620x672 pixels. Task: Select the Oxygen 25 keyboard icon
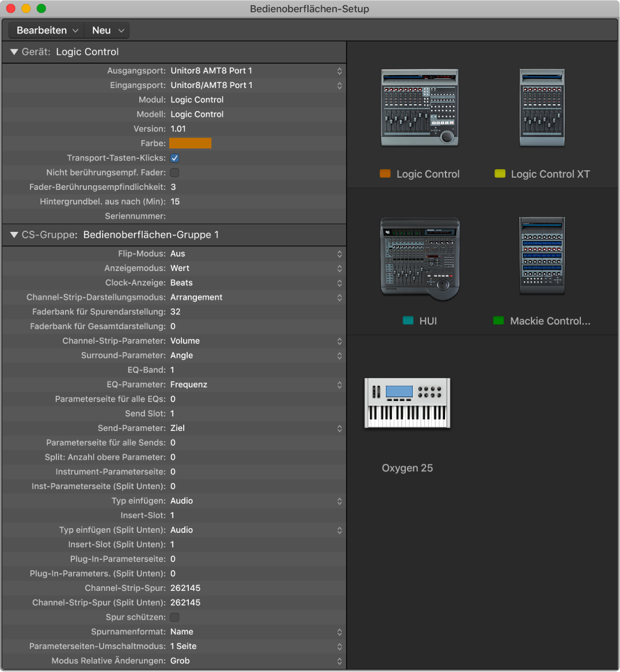(x=407, y=403)
